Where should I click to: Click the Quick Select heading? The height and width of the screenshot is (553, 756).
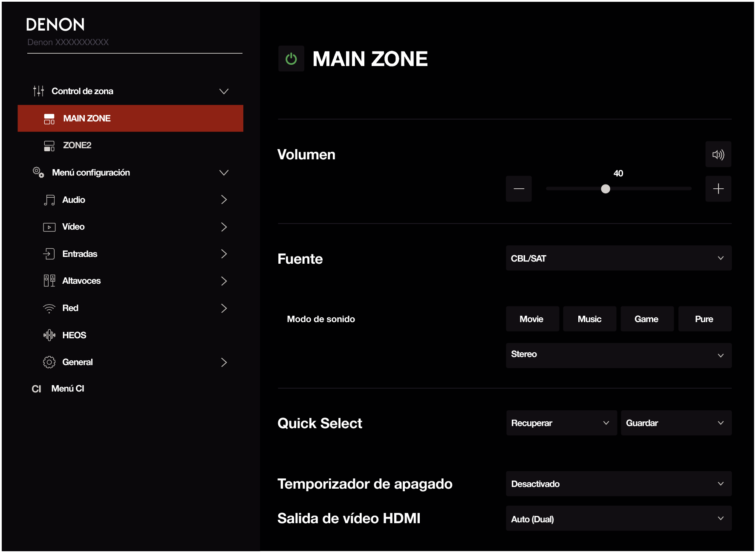pyautogui.click(x=320, y=423)
